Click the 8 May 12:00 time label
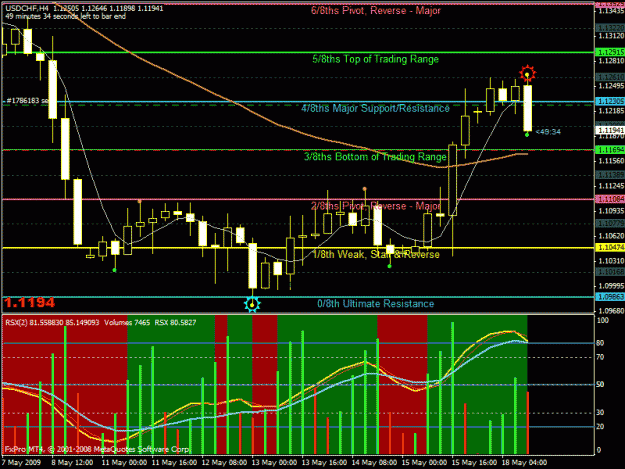This screenshot has width=625, height=469. [72, 463]
